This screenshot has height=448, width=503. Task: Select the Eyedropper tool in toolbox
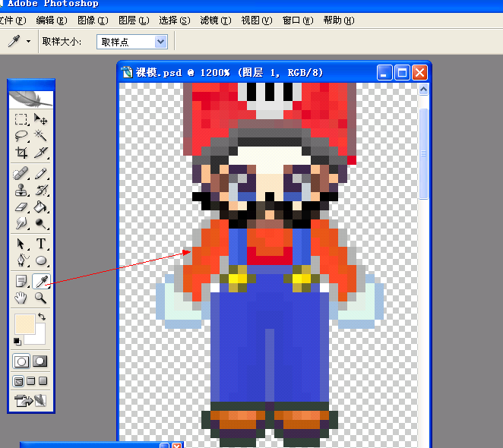(41, 281)
